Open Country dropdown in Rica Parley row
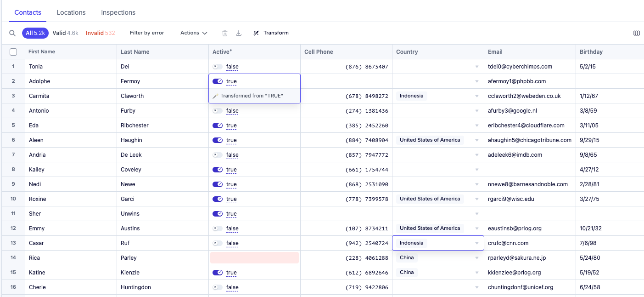The width and height of the screenshot is (644, 297). pos(477,258)
